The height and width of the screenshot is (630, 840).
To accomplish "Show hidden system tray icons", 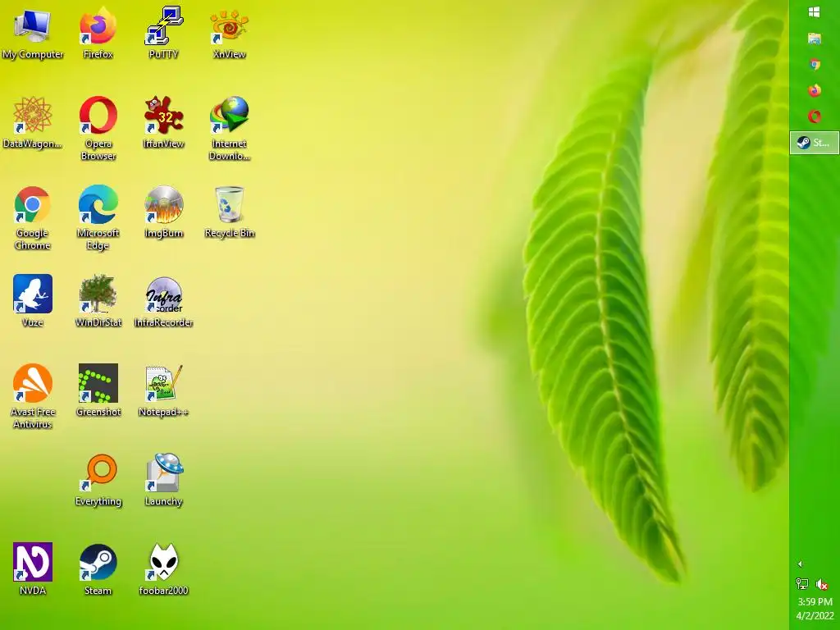I will click(x=800, y=564).
